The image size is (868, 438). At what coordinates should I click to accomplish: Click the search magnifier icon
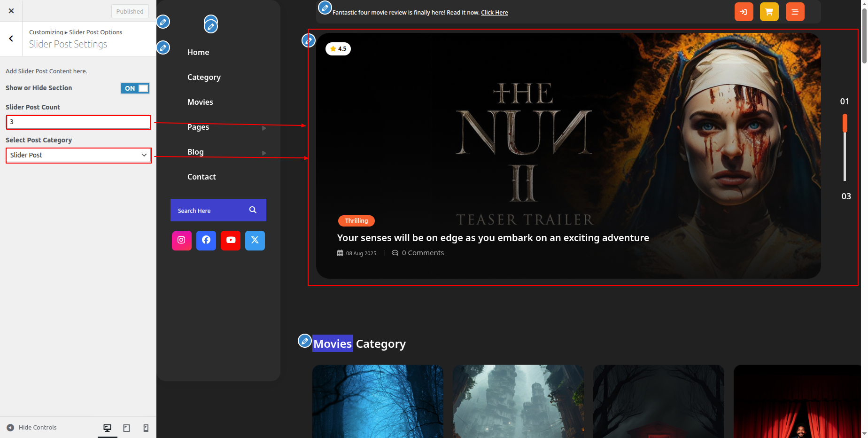[x=253, y=210]
